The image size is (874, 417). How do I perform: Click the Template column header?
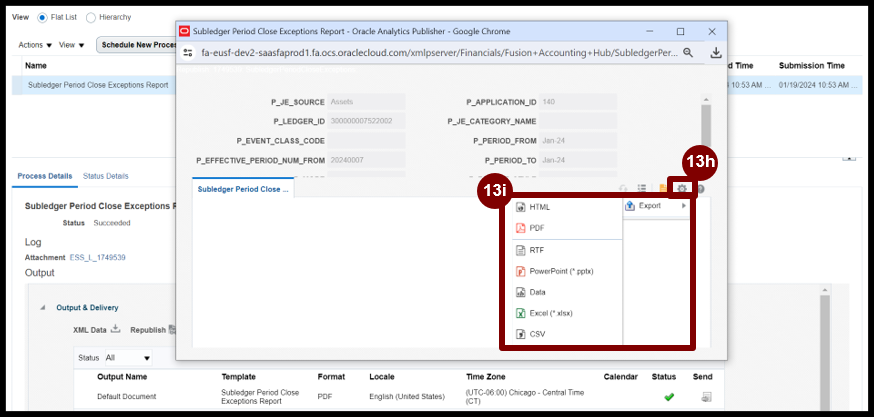pyautogui.click(x=239, y=377)
